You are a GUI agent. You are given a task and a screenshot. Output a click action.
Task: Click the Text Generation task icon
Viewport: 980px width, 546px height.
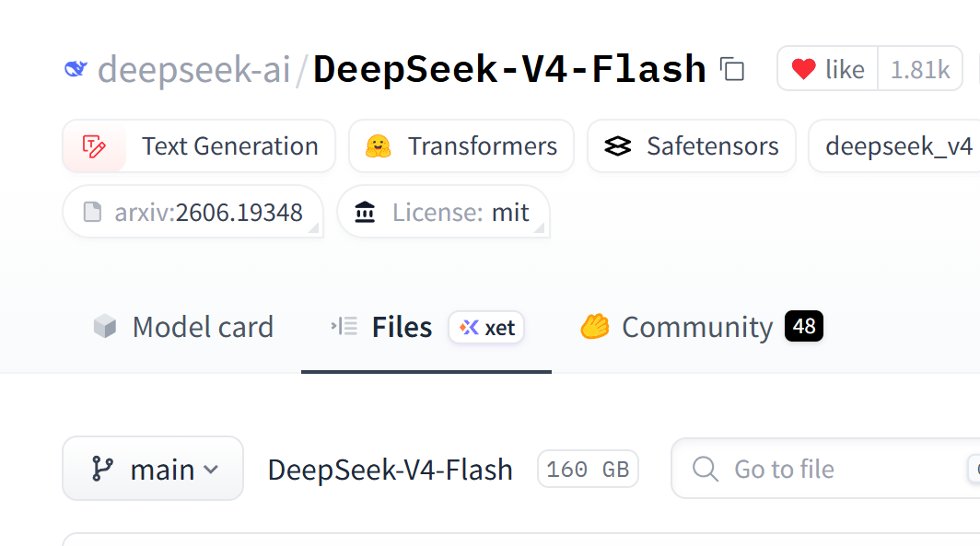click(94, 146)
